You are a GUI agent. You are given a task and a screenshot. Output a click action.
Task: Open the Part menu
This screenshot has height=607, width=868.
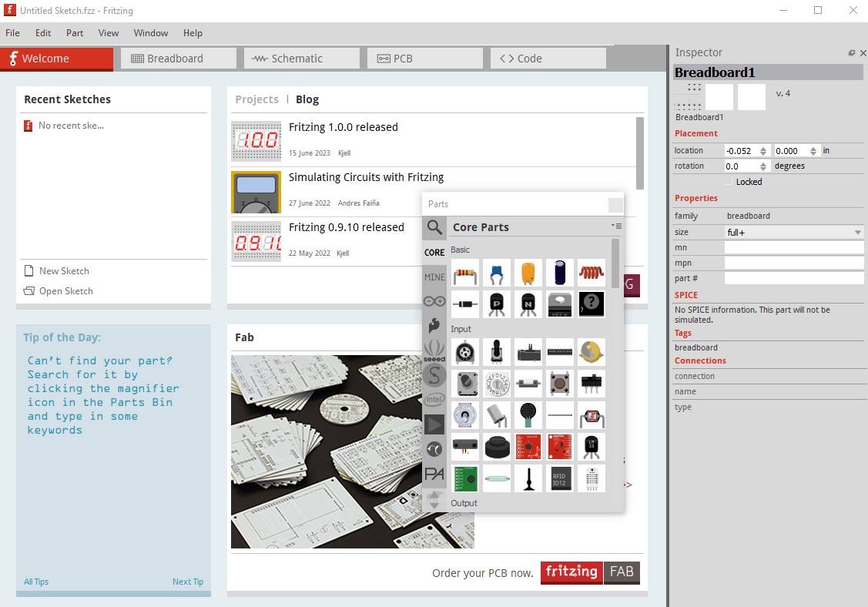coord(75,33)
